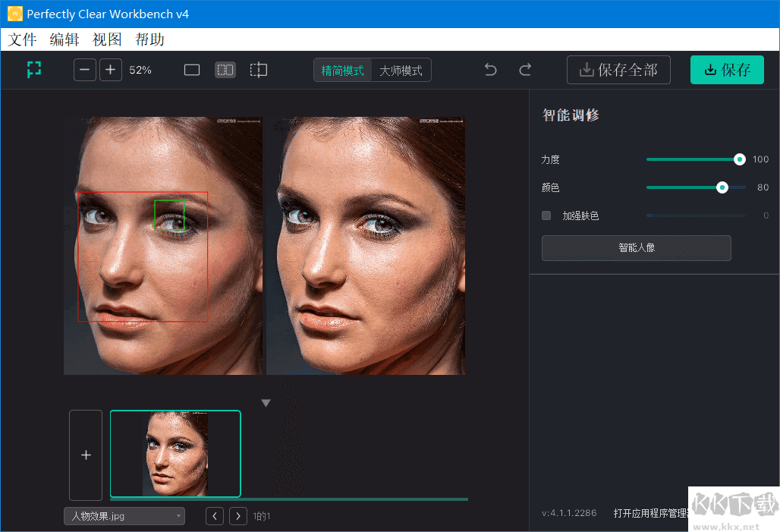Add a new image with plus tile
780x532 pixels.
(x=86, y=455)
